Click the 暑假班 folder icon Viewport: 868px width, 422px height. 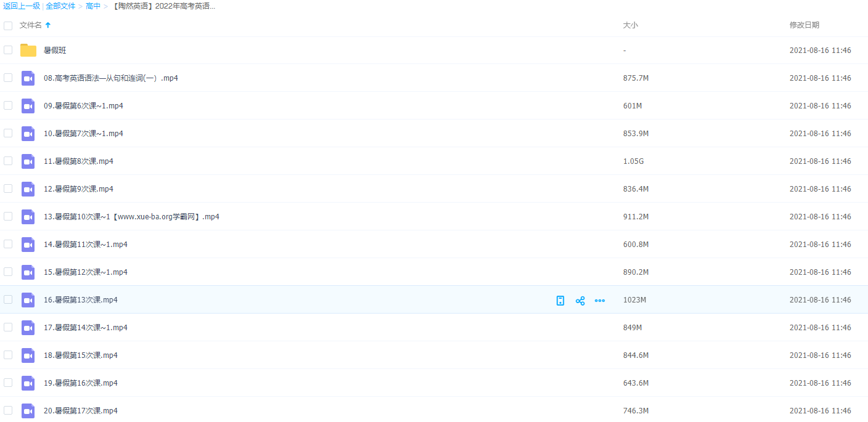click(28, 51)
